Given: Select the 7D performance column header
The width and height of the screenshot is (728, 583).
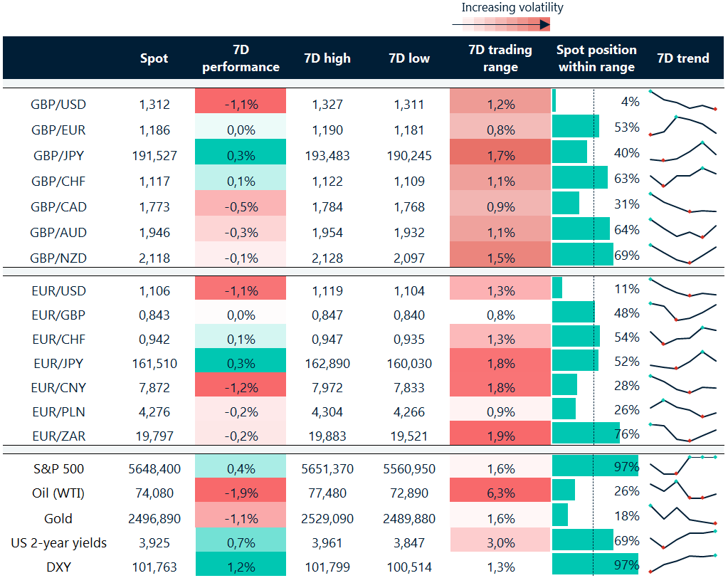Looking at the screenshot, I should 241,58.
